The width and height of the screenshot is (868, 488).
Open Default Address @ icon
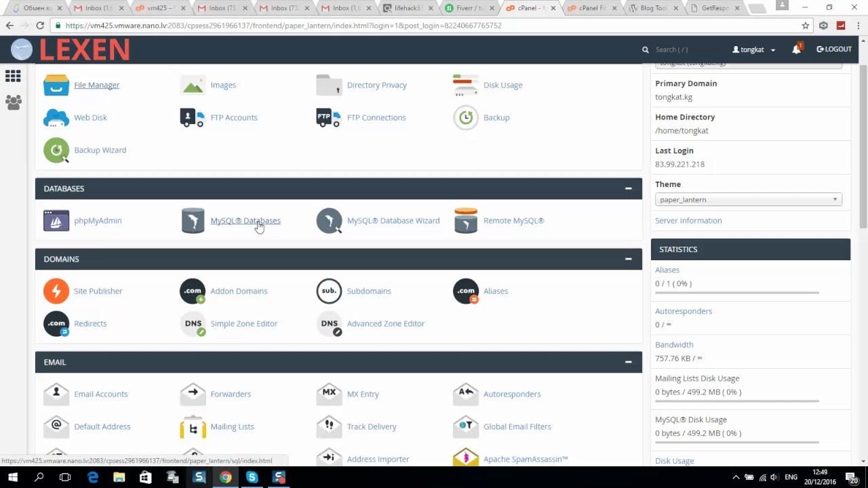(56, 426)
